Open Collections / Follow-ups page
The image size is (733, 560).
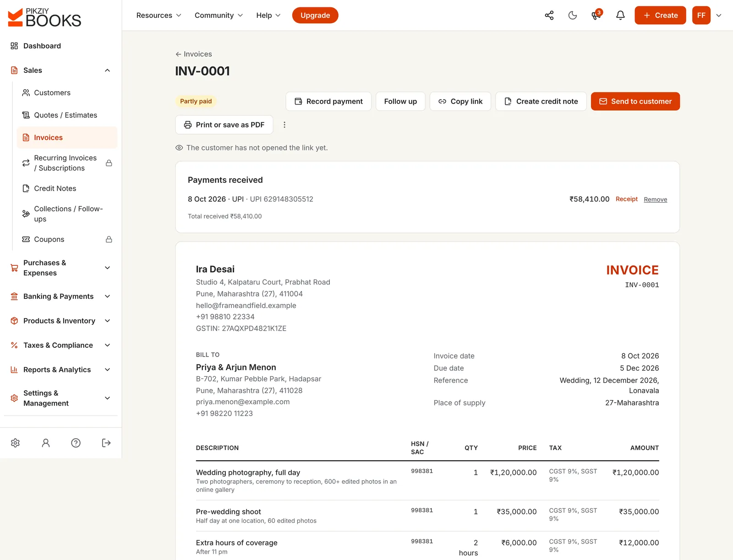(x=67, y=214)
